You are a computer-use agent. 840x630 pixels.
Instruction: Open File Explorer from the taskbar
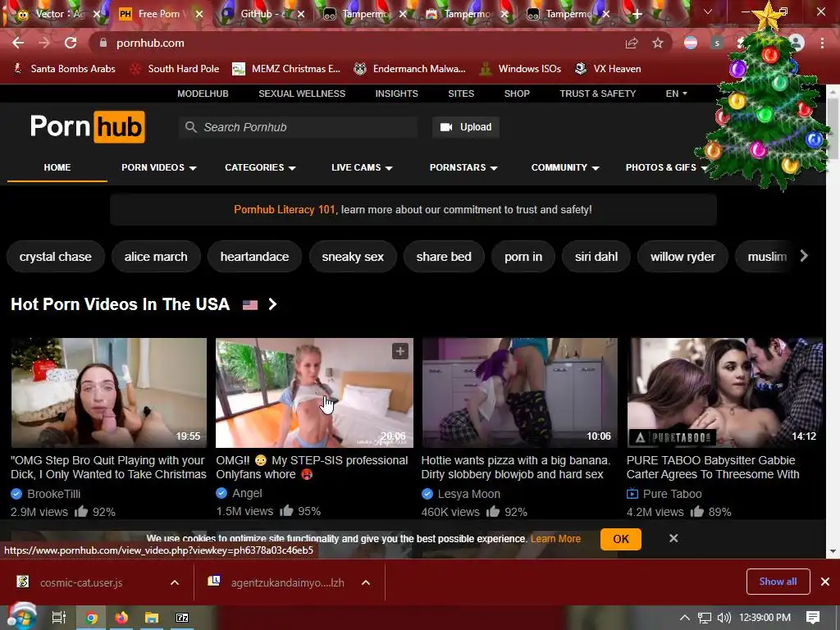152,618
